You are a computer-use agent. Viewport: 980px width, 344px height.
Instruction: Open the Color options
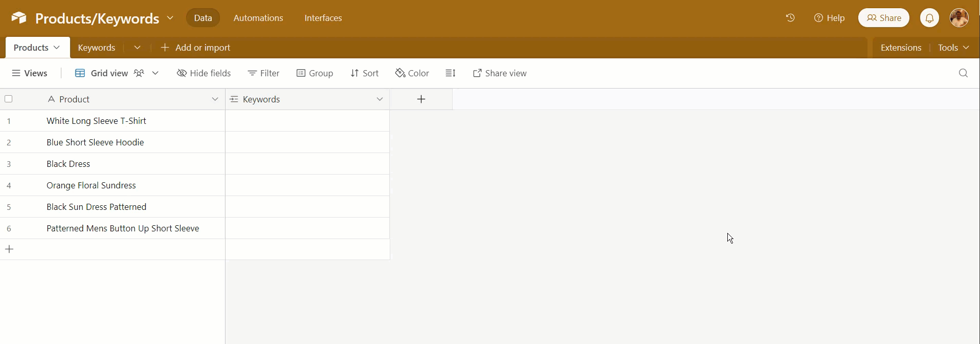412,73
